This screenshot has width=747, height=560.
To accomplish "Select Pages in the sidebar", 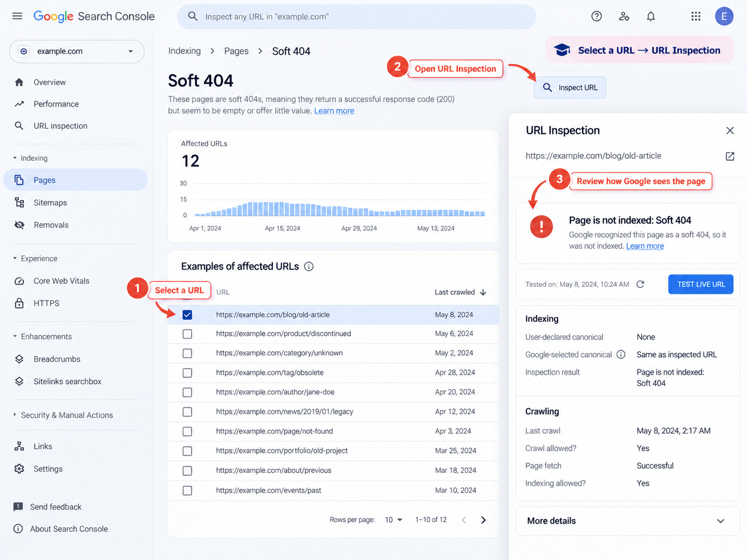I will [75, 180].
